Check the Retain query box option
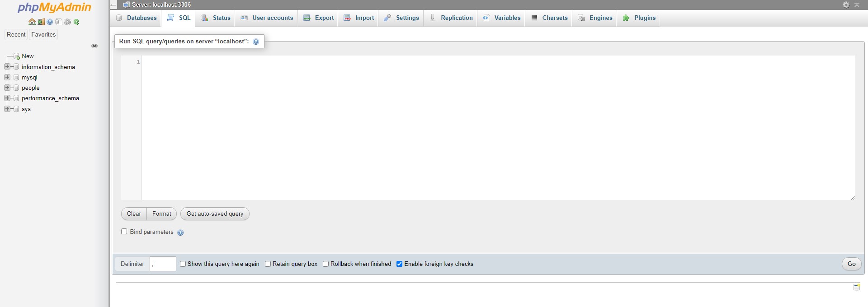868x307 pixels. 268,264
